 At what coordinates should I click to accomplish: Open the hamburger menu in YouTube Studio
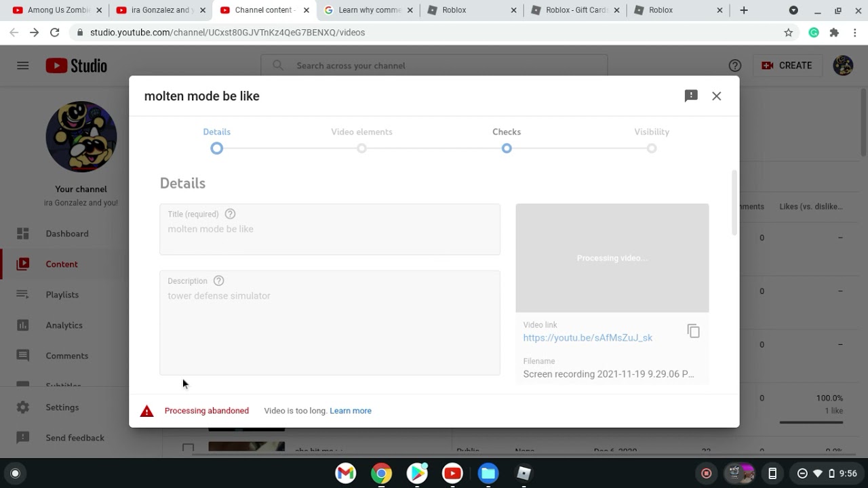(23, 66)
